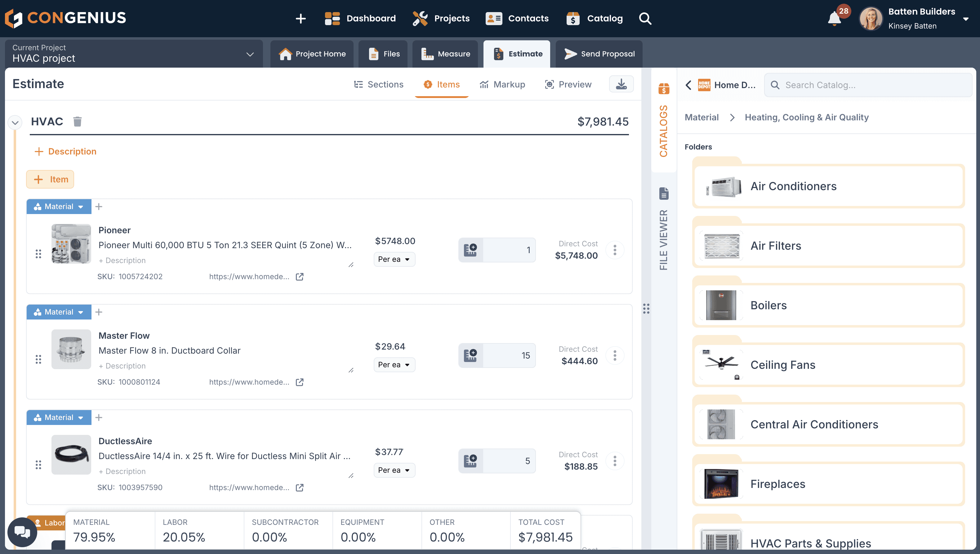
Task: Open more options for DuctlessAire item
Action: point(615,461)
